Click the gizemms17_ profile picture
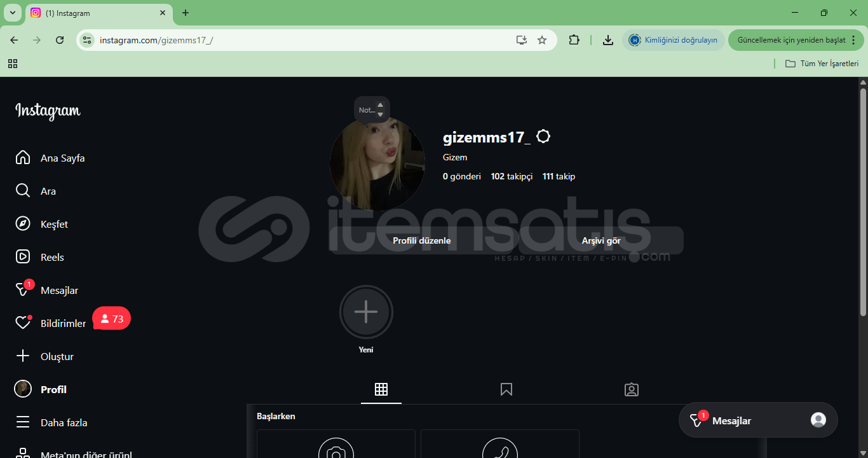 pyautogui.click(x=377, y=163)
